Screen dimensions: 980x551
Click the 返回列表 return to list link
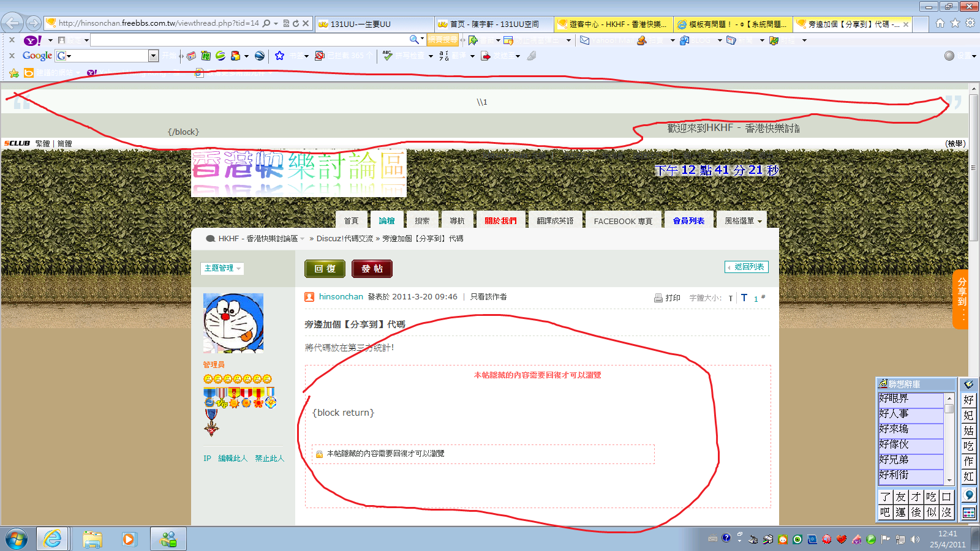click(747, 267)
